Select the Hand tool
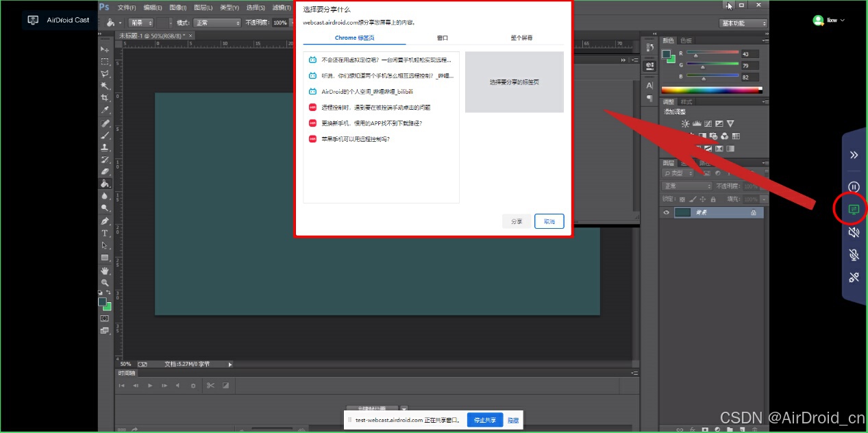 (105, 271)
